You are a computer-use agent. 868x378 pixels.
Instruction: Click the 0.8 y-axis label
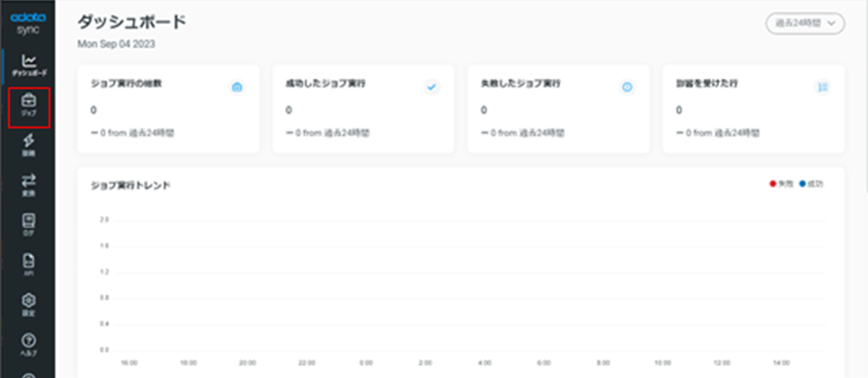[x=104, y=297]
